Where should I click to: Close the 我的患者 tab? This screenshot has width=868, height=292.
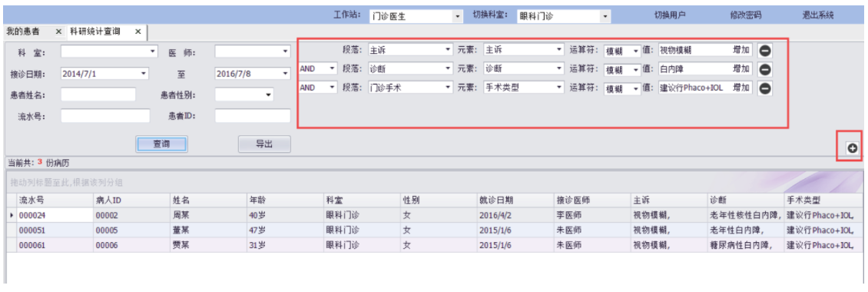click(x=58, y=32)
